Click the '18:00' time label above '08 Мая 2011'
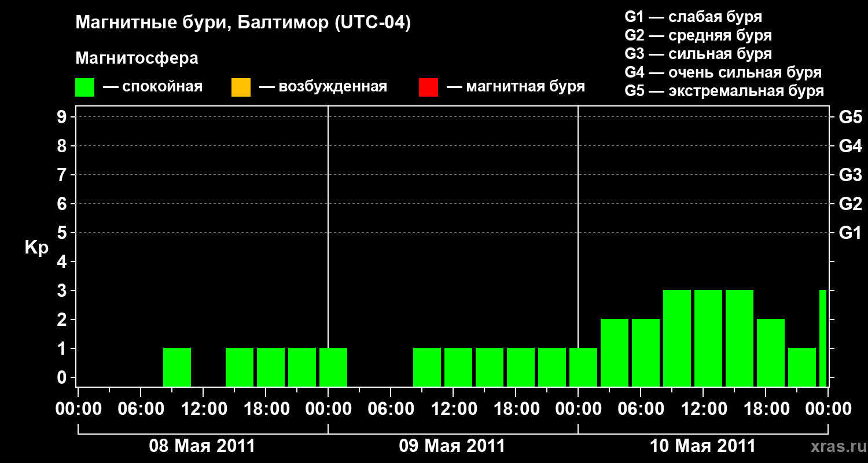This screenshot has height=463, width=868. 266,409
